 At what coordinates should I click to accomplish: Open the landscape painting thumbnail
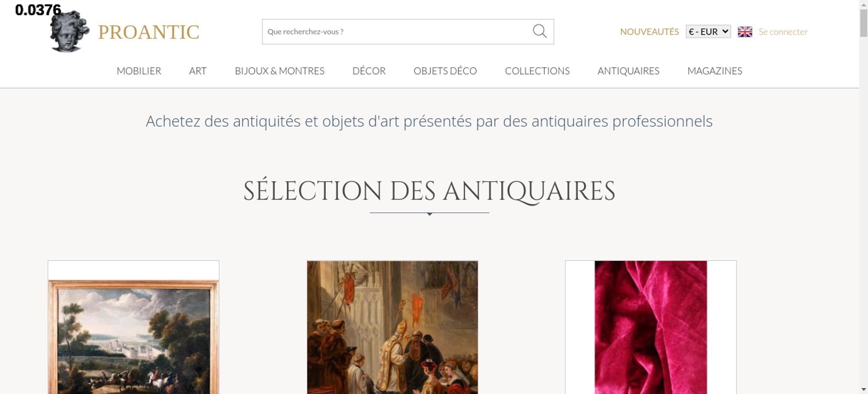tap(134, 327)
